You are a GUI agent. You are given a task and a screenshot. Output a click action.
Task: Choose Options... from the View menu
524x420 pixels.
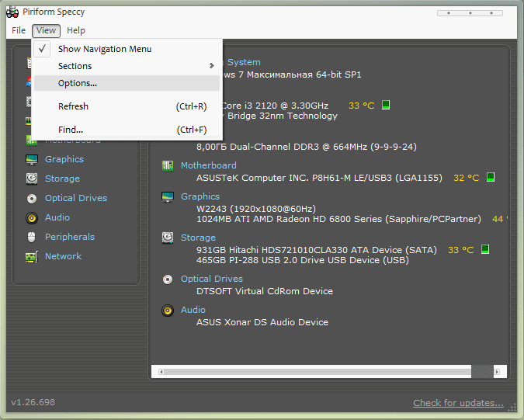click(127, 83)
